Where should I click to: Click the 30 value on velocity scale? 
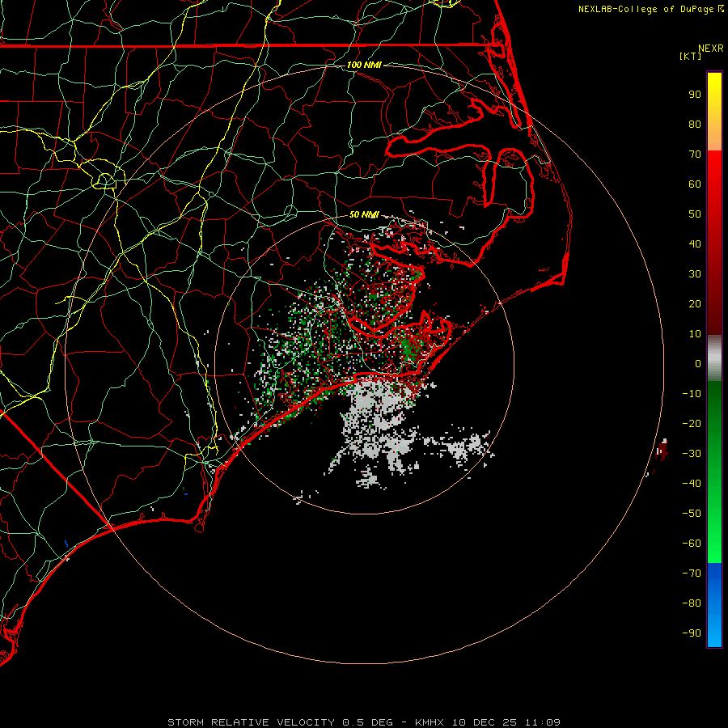tap(695, 274)
